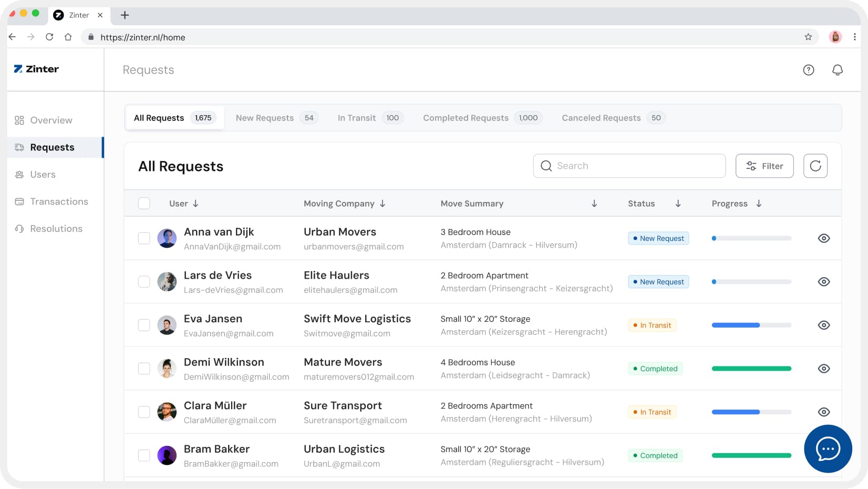Screen dimensions: 868x489
Task: Open the Filter options
Action: pyautogui.click(x=764, y=166)
